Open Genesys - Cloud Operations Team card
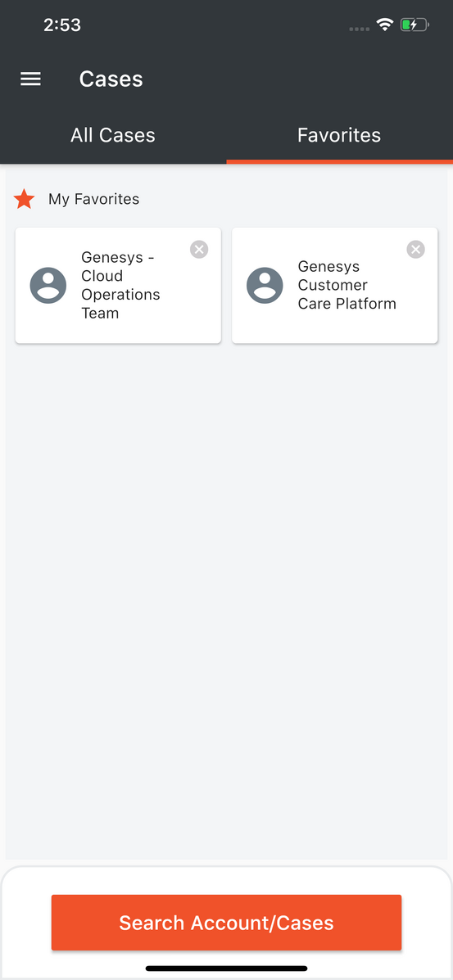Screen dimensions: 453x980 (118, 286)
